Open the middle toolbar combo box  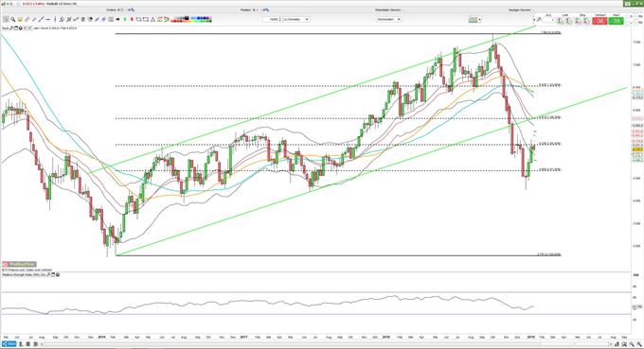coord(388,19)
